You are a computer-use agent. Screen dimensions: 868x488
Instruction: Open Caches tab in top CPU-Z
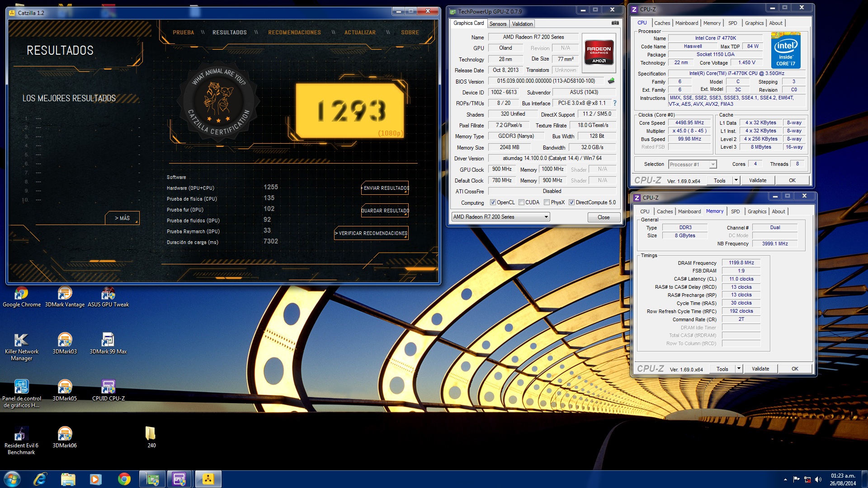coord(662,23)
